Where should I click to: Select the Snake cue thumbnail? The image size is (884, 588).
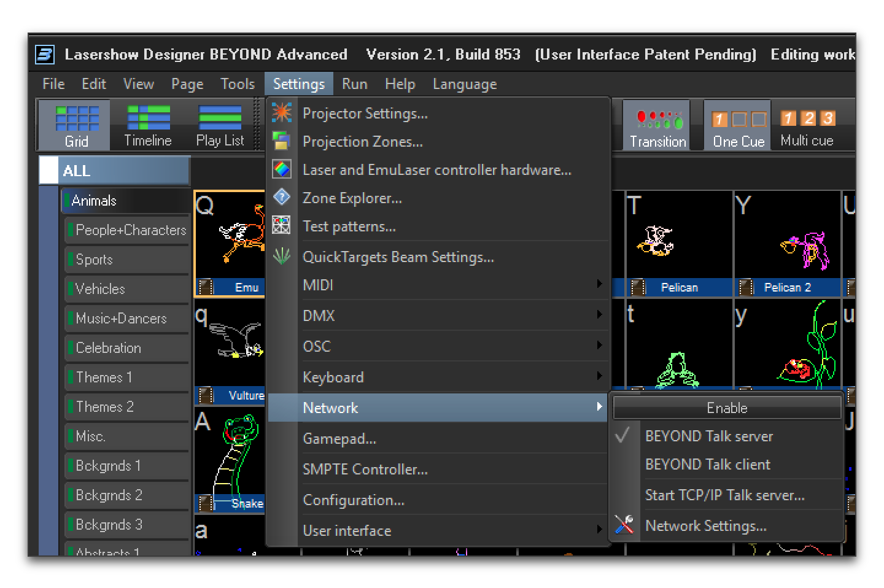[x=230, y=460]
